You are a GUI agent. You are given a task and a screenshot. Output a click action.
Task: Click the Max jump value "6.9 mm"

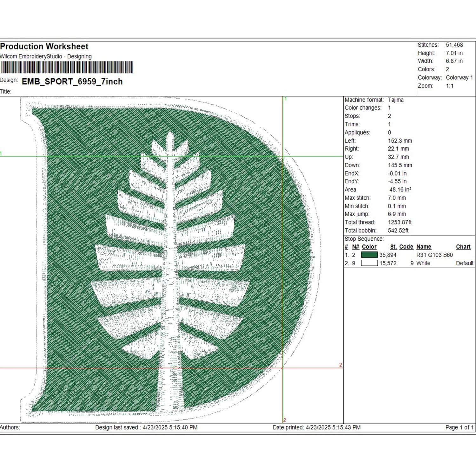397,214
